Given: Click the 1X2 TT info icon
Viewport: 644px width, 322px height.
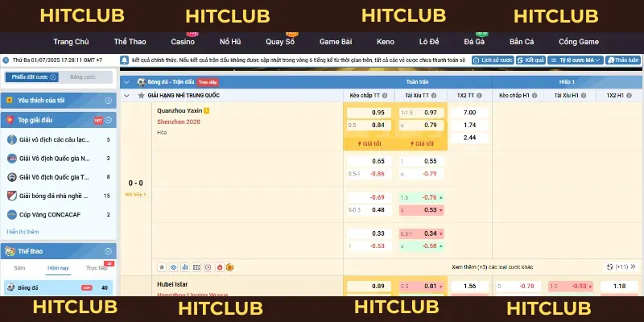Looking at the screenshot, I should point(479,95).
